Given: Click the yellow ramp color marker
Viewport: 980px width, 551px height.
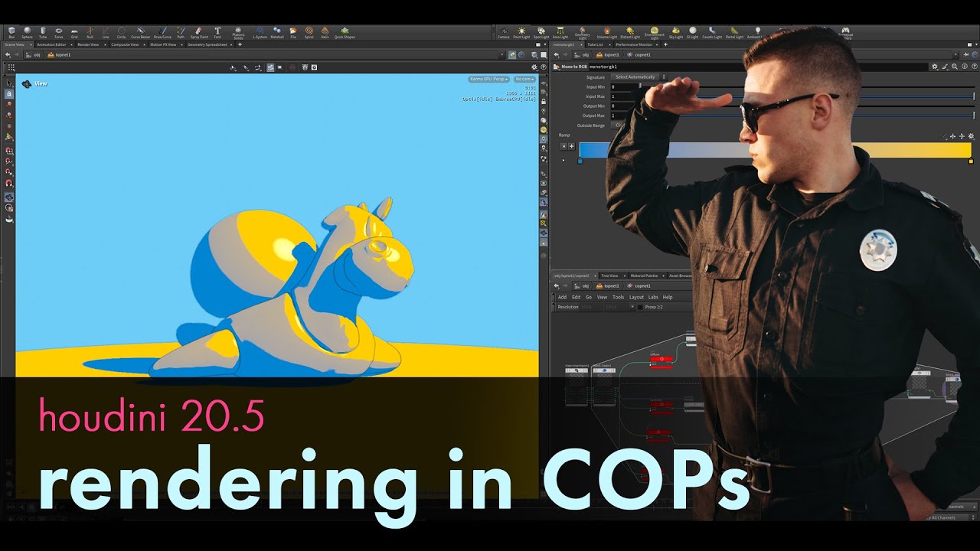Looking at the screenshot, I should [971, 161].
